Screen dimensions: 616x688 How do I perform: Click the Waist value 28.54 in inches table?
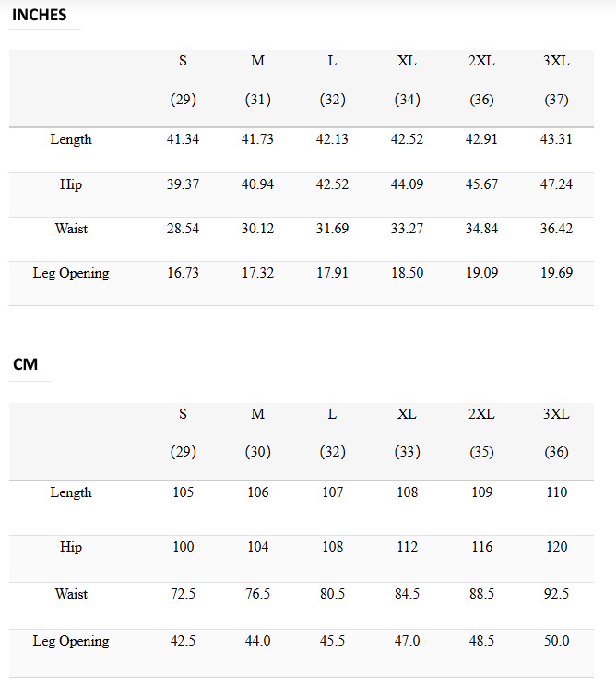183,229
